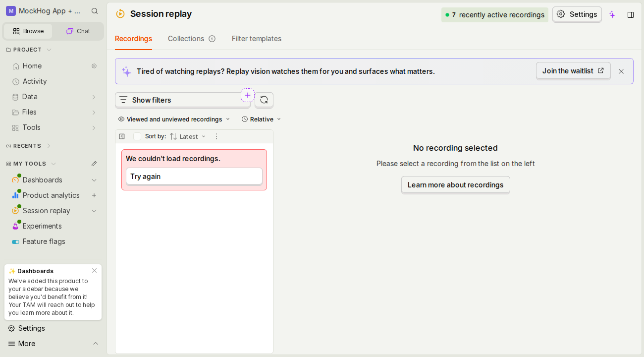Click Try again button
The width and height of the screenshot is (644, 357).
click(194, 177)
